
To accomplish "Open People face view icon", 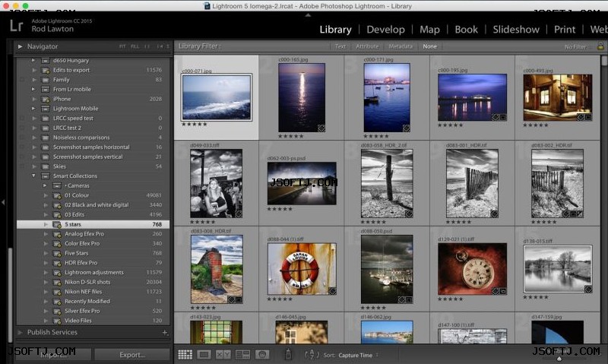I will pos(262,355).
